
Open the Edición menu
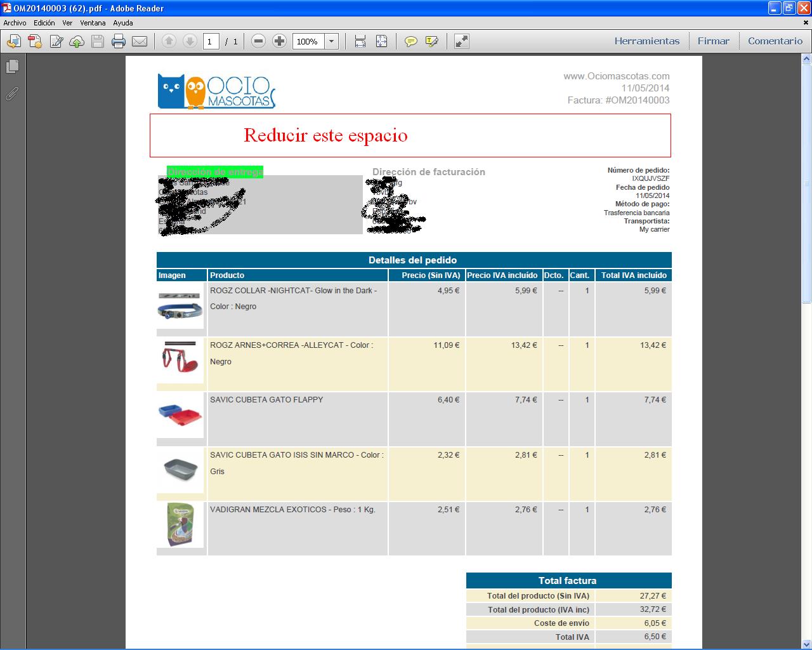click(x=44, y=23)
